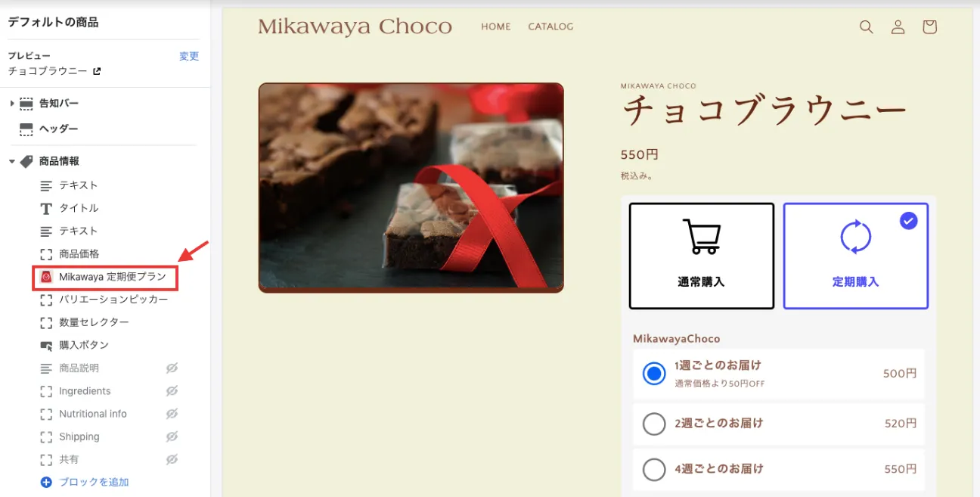Screen dimensions: 980x497
Task: Click the 商品価格 block icon
Action: (x=46, y=253)
